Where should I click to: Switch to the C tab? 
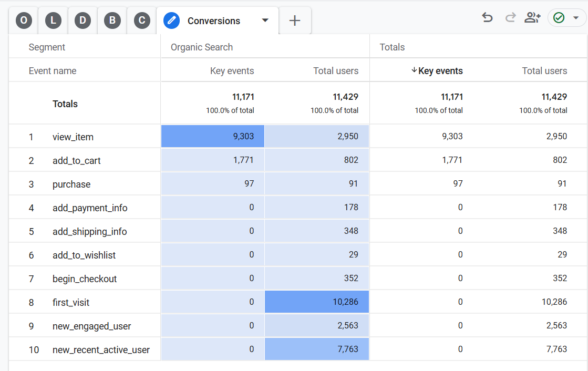click(x=142, y=20)
